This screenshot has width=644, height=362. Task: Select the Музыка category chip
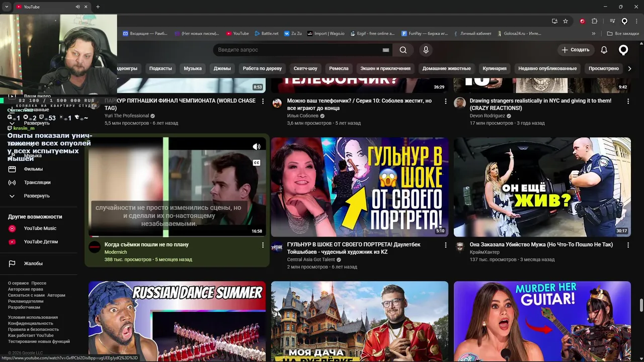193,68
